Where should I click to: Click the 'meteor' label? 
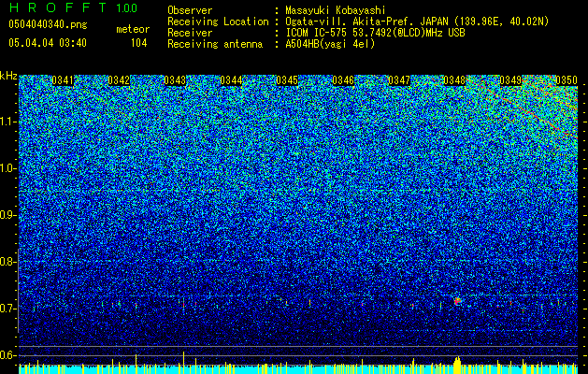coord(133,29)
